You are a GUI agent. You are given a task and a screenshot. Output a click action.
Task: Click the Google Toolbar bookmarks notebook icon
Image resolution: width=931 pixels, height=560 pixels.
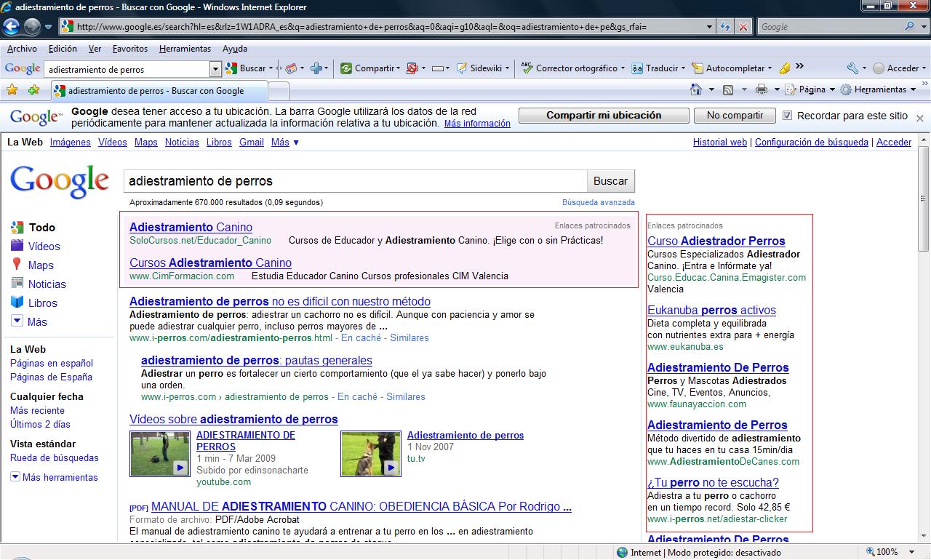point(291,68)
